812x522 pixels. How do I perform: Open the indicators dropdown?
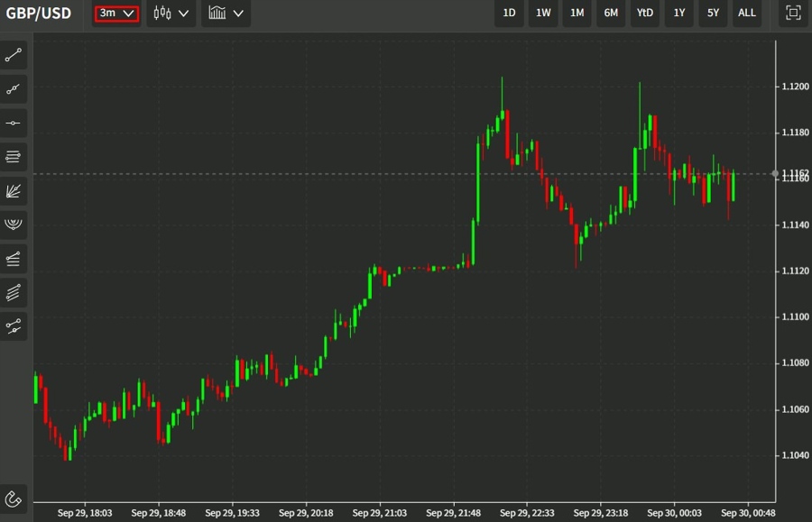(x=226, y=13)
